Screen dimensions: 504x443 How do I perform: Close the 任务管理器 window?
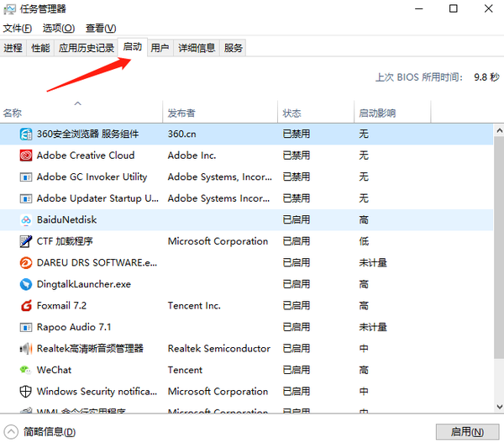pos(489,8)
